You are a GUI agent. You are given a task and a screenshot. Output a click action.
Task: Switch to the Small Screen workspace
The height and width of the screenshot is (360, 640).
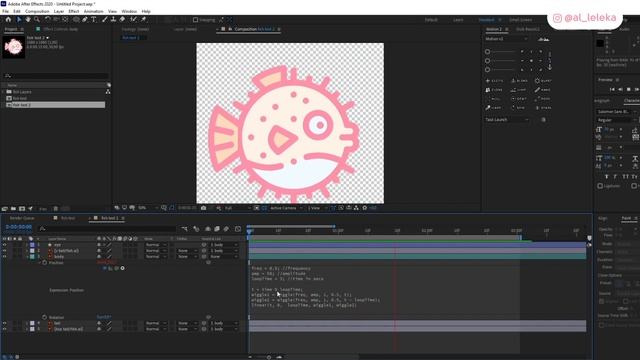(520, 20)
